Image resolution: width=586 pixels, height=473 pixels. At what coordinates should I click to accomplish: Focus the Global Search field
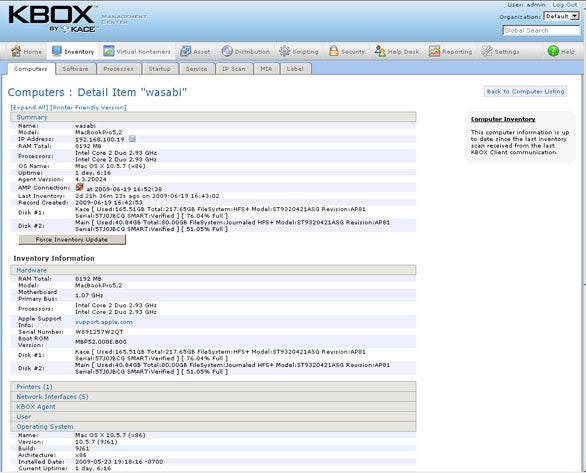pyautogui.click(x=541, y=30)
